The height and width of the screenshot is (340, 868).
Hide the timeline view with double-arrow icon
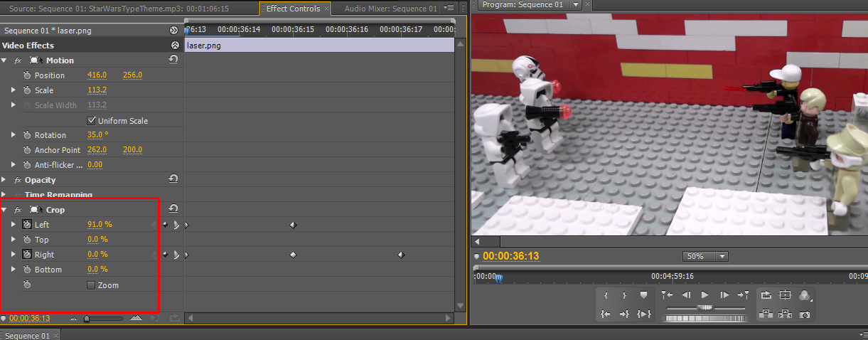point(174,31)
